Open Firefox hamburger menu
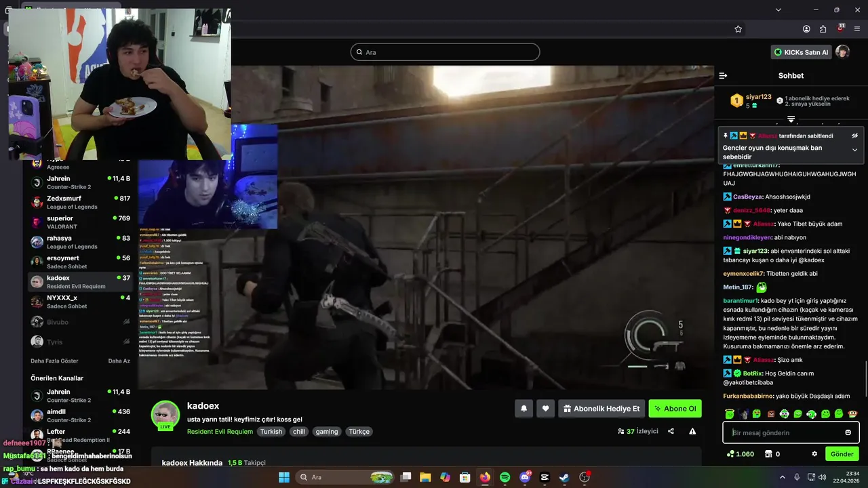 pyautogui.click(x=857, y=29)
